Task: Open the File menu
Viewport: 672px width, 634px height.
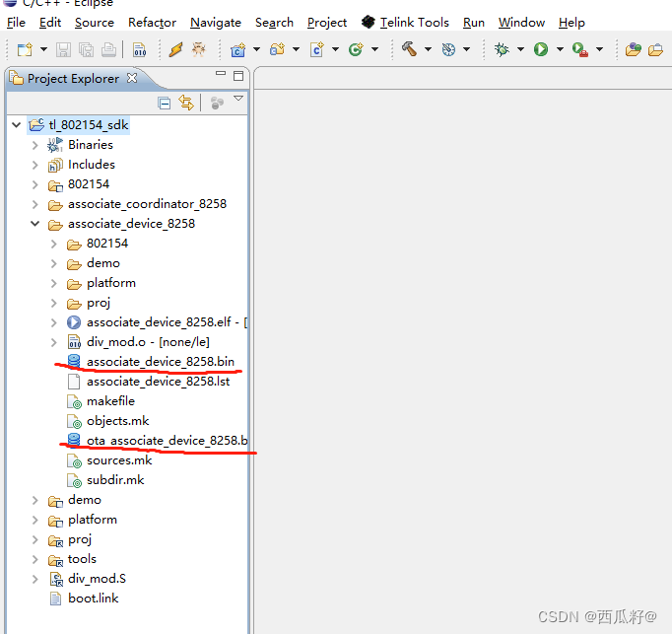Action: (x=17, y=23)
